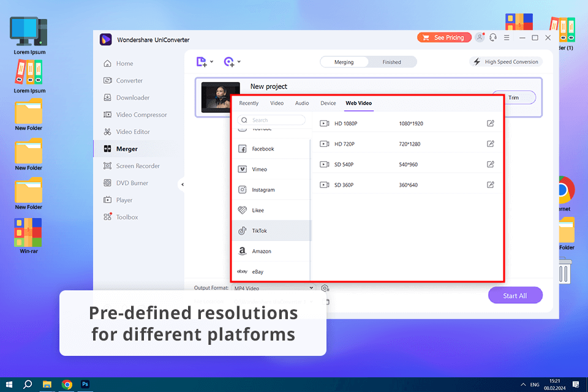This screenshot has height=392, width=588.
Task: Open the Recently format tab
Action: 249,103
